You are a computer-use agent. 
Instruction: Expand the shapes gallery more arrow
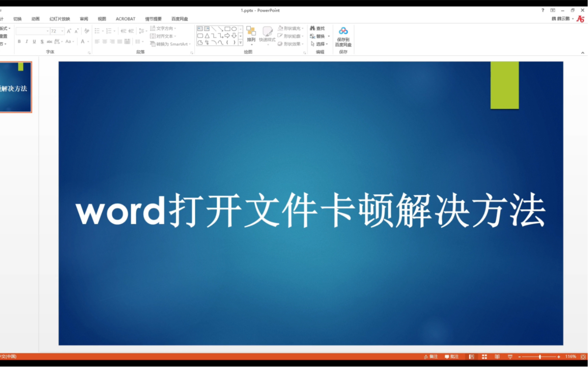pyautogui.click(x=241, y=43)
